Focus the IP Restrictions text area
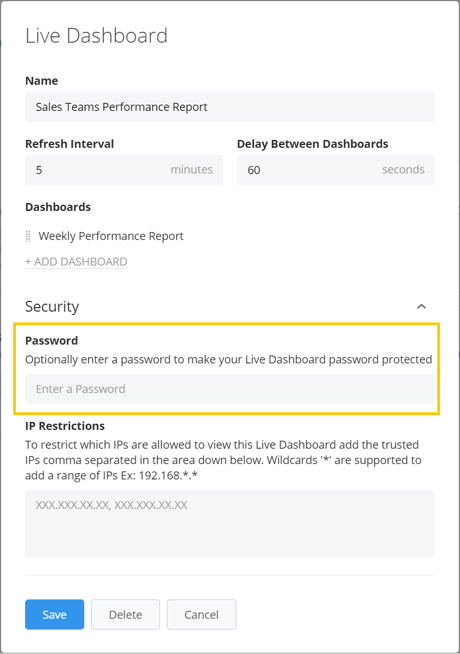460x654 pixels. [x=230, y=524]
